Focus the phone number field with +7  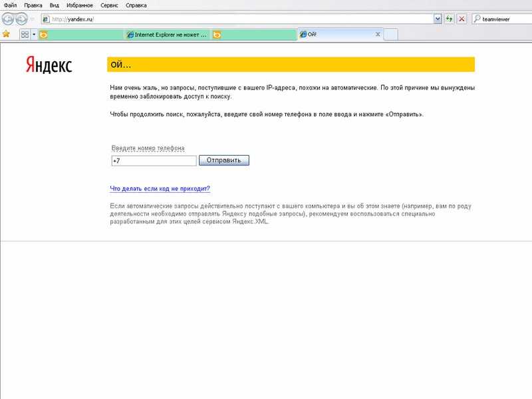(154, 160)
